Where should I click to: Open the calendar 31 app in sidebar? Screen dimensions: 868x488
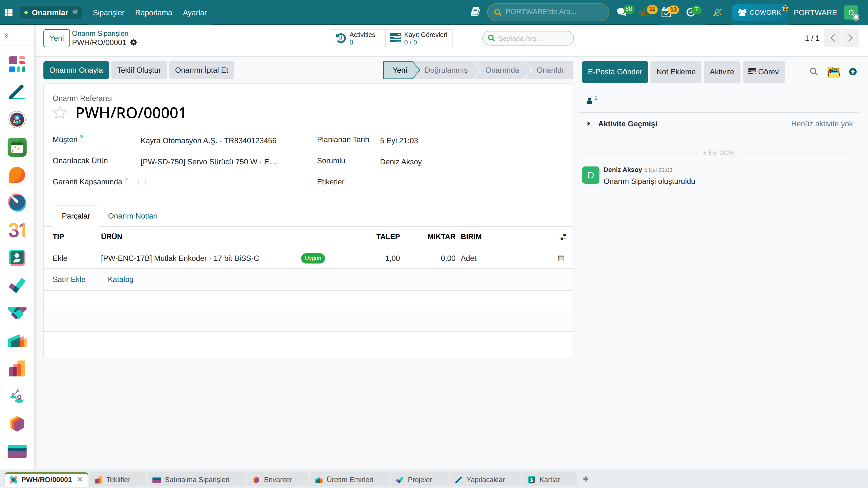point(17,230)
